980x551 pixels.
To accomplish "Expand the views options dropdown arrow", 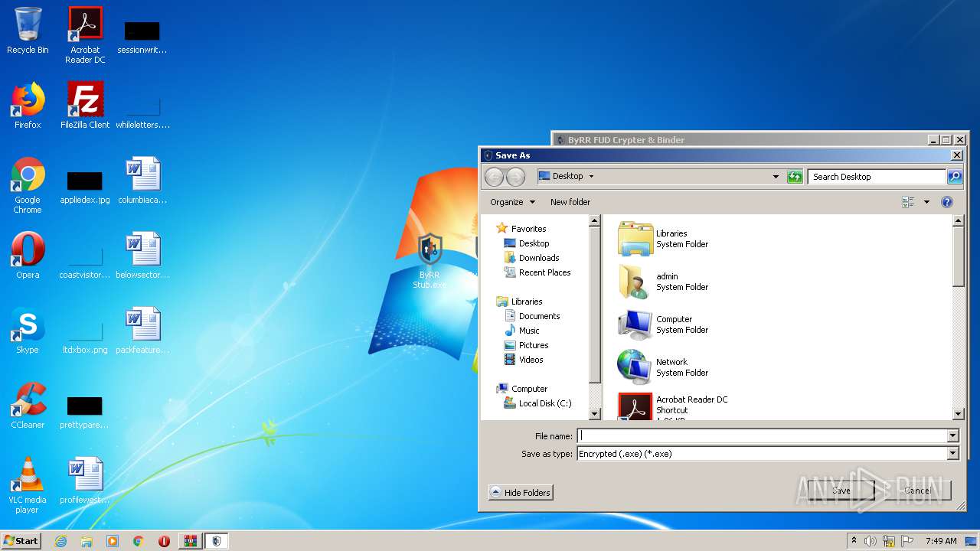I will coord(926,202).
